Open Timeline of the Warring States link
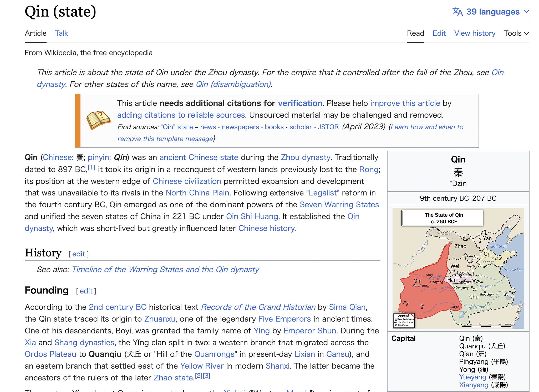539x392 pixels. point(165,269)
